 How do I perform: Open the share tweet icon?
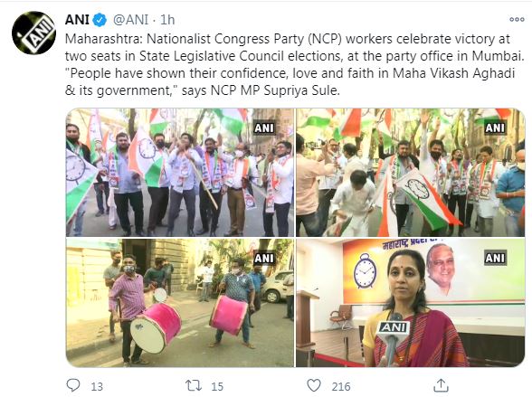coord(441,385)
